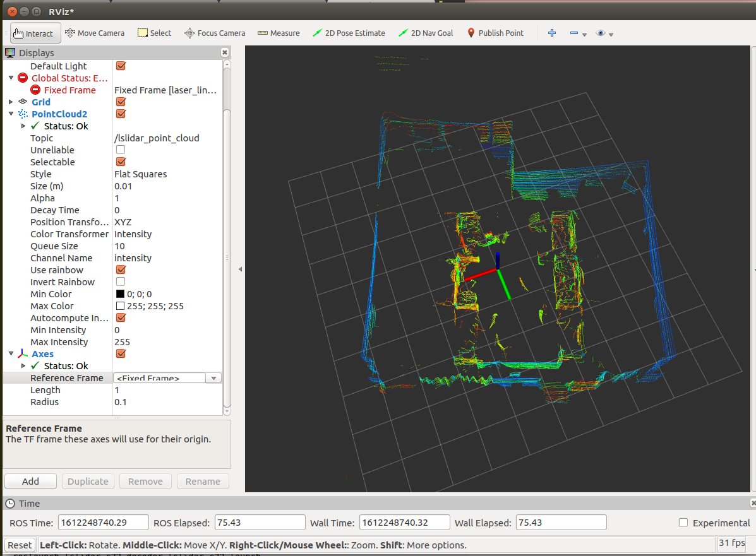Image resolution: width=756 pixels, height=556 pixels.
Task: Click the blue minus remove-tool icon
Action: coord(573,33)
